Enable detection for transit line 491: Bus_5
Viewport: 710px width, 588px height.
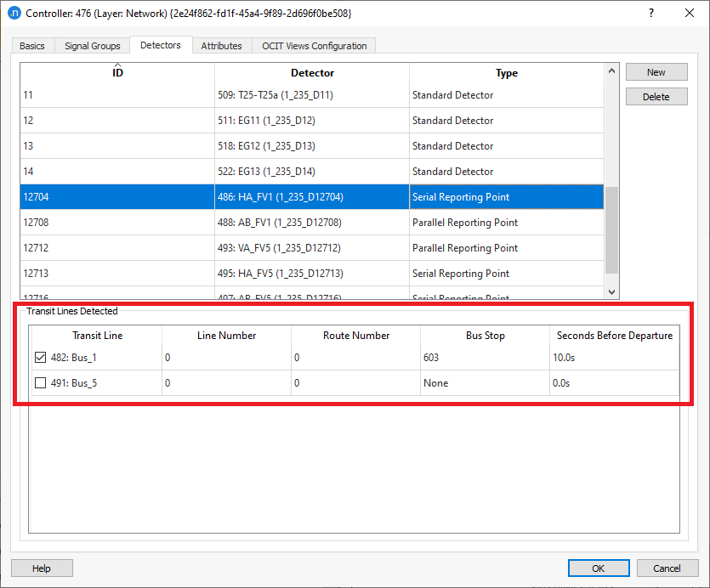(x=40, y=382)
